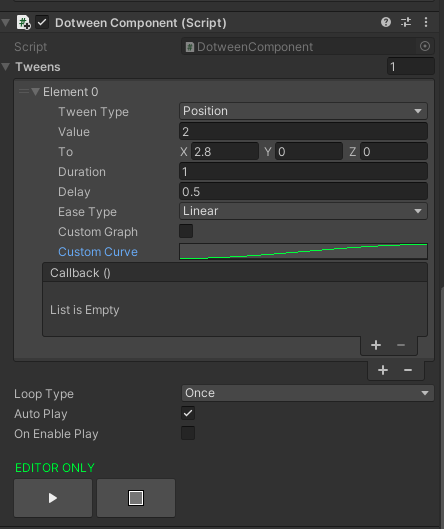Click the Element 0 drag handle
444x529 pixels.
coord(24,91)
